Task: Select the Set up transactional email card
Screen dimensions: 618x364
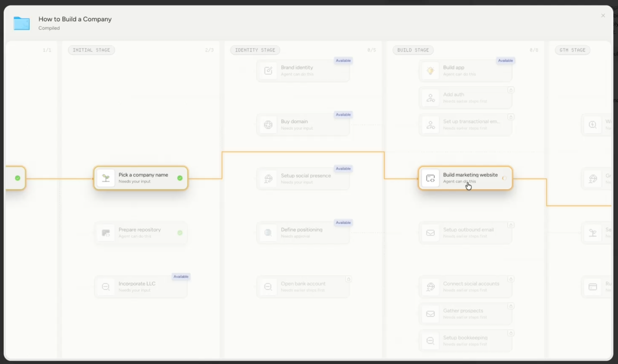Action: pyautogui.click(x=465, y=125)
